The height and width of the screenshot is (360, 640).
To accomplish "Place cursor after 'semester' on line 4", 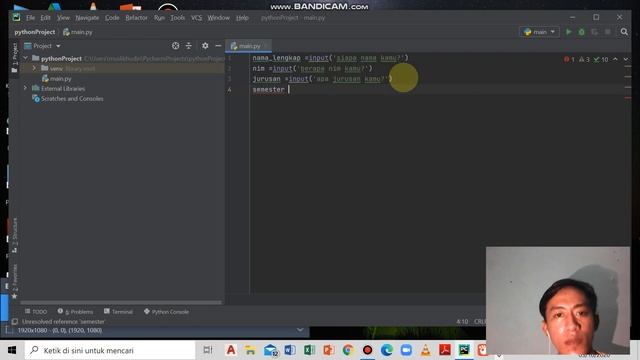I will click(x=285, y=89).
